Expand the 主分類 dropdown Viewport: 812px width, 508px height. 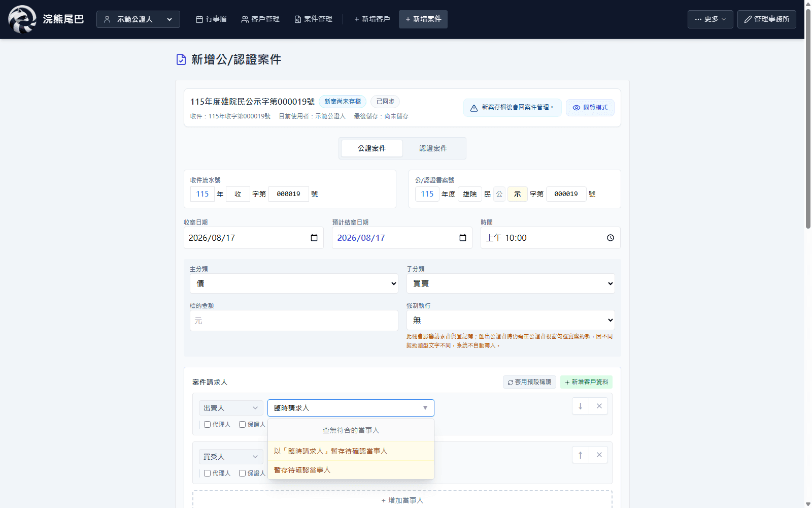(294, 283)
